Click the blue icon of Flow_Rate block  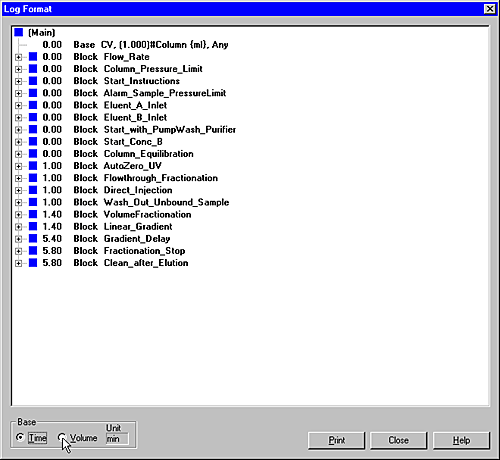33,57
